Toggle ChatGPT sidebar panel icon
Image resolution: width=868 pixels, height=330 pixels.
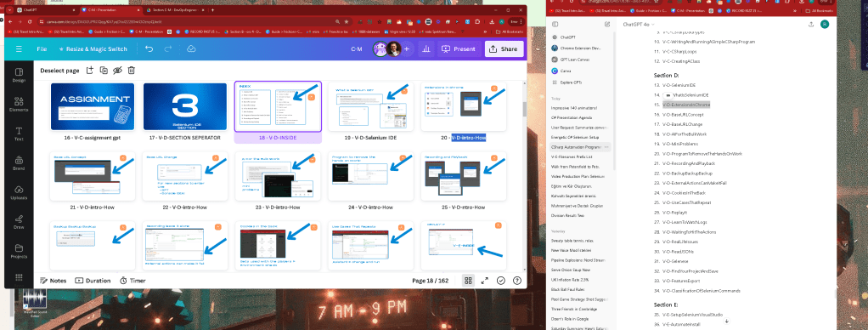point(555,25)
